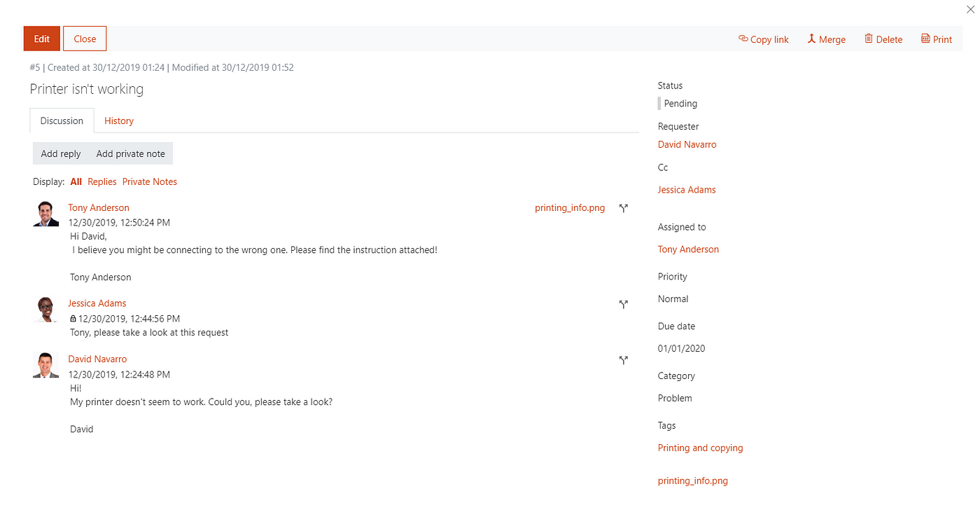Open printing_info.png attachment in Tony's reply

(x=570, y=208)
